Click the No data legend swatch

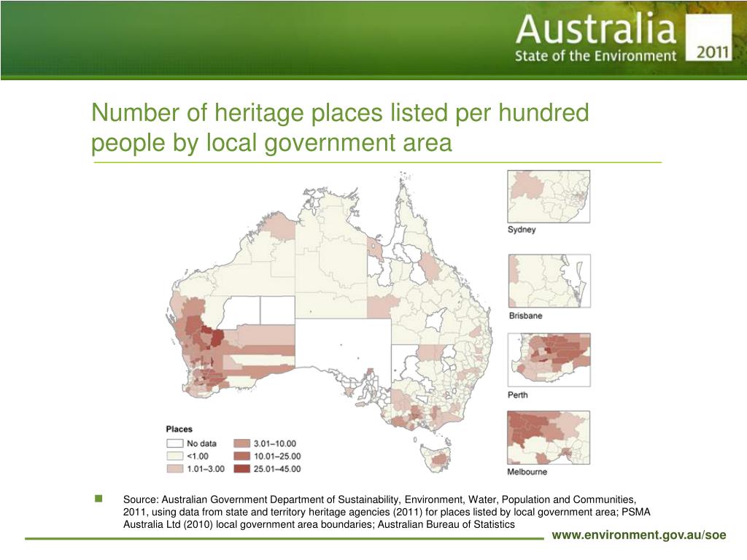175,443
